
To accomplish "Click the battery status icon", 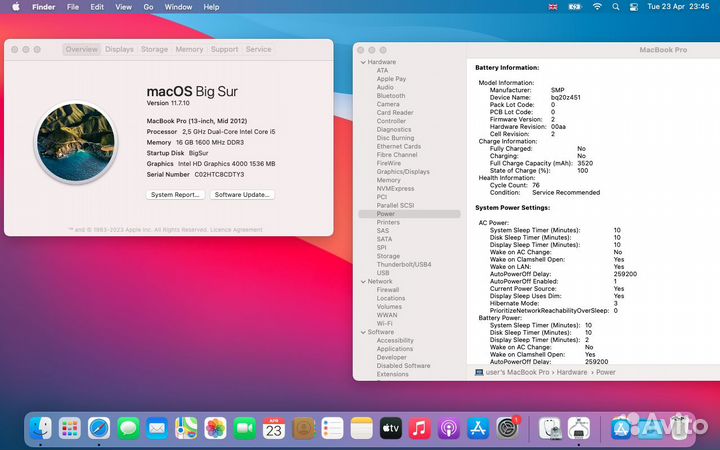I will pos(574,7).
